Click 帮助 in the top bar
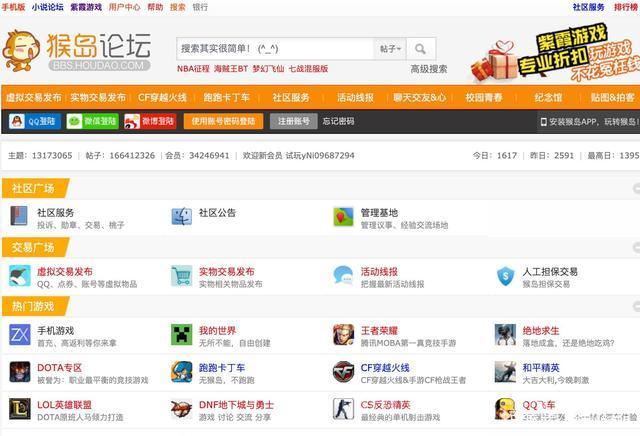Screen dimensions: 640x436 pyautogui.click(x=155, y=7)
